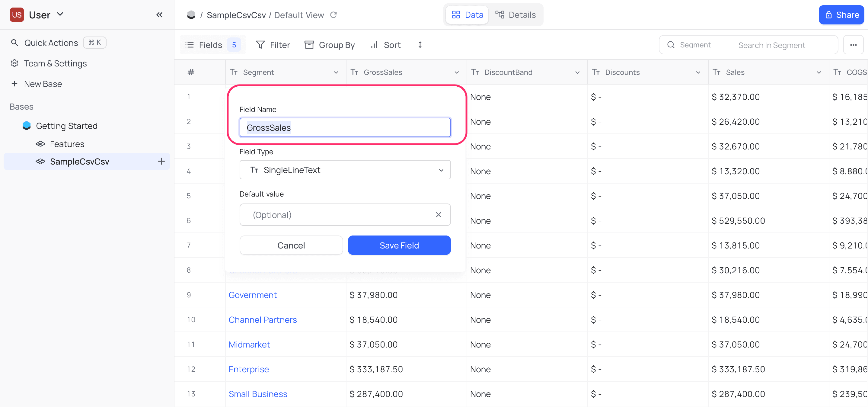Click the plus icon beside SampleCsvCsv
The width and height of the screenshot is (868, 407).
point(161,162)
